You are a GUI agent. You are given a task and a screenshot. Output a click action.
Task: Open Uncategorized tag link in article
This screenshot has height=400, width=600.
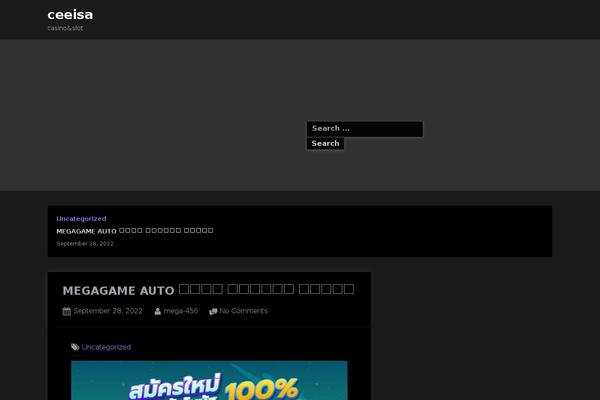(106, 347)
